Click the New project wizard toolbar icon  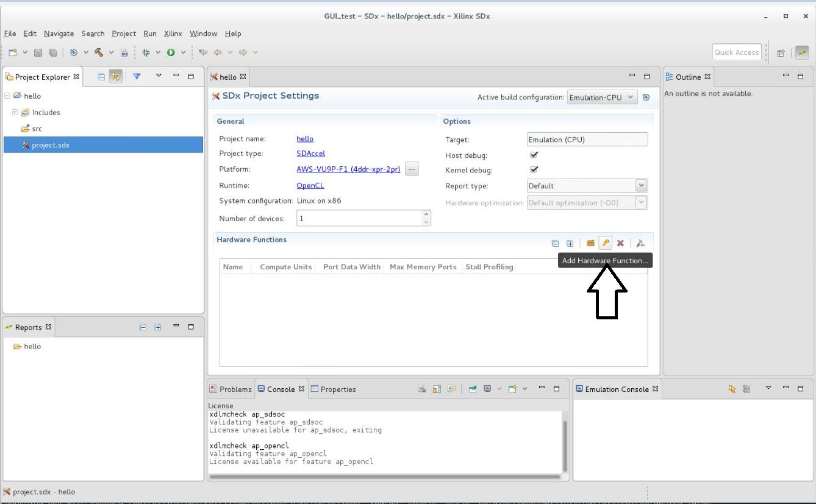click(x=12, y=52)
